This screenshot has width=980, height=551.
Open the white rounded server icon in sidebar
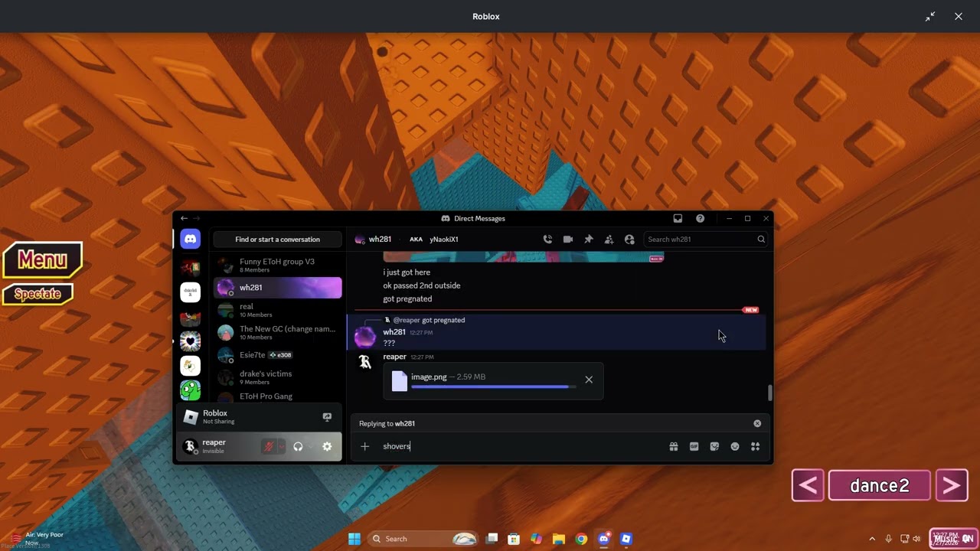point(190,292)
